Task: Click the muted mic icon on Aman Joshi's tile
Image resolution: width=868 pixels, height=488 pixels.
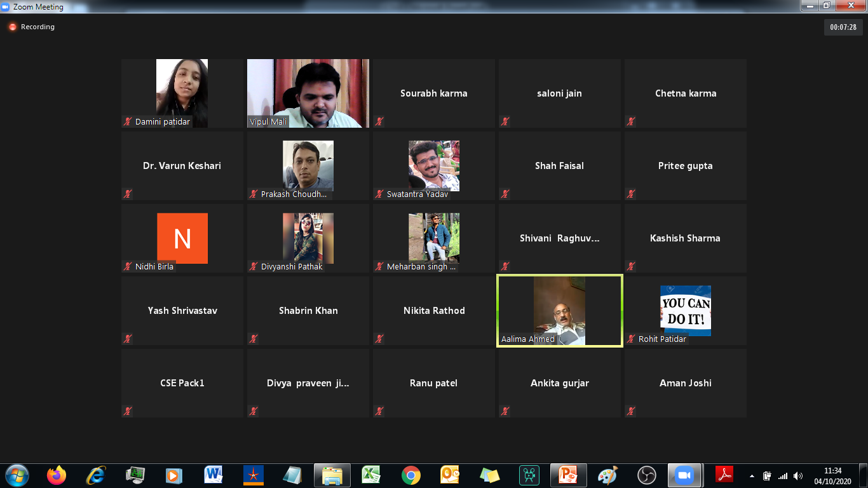Action: [631, 411]
